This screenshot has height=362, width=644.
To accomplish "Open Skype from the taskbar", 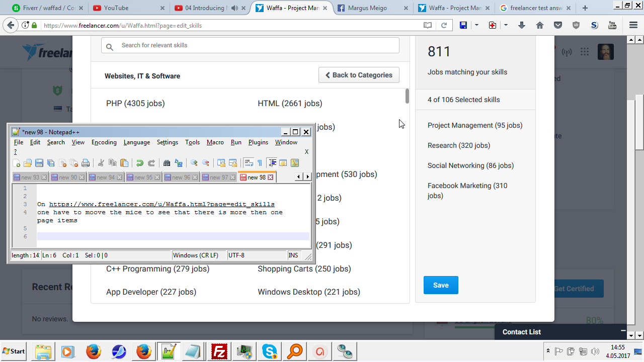I will point(269,351).
